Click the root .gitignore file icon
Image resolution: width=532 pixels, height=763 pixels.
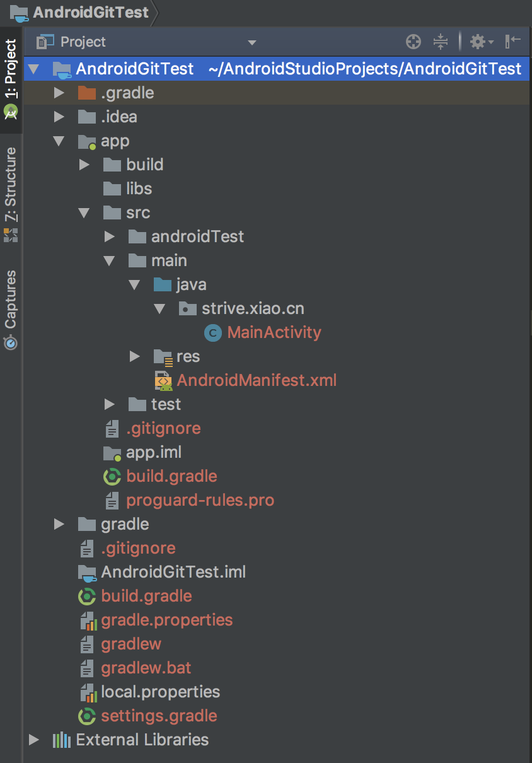[x=86, y=549]
